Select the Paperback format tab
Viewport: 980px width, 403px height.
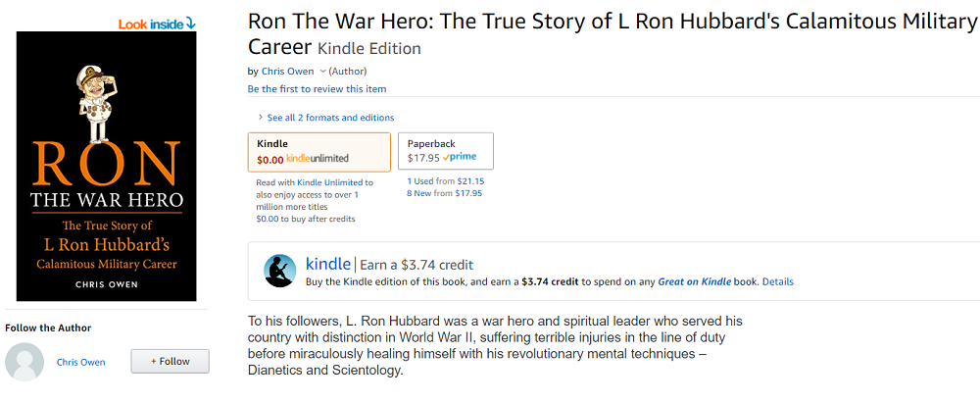446,151
